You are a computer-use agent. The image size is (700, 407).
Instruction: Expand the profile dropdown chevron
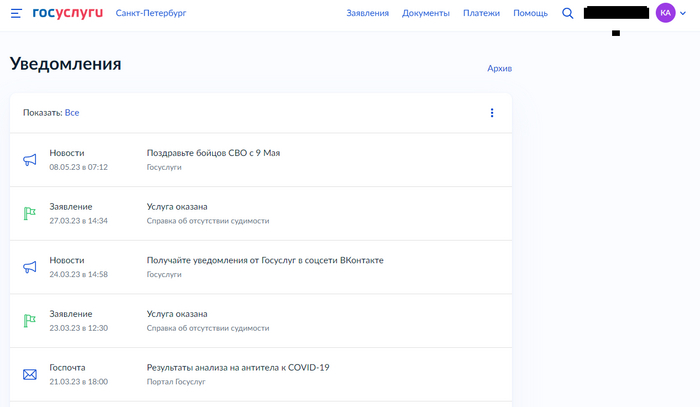click(x=683, y=13)
